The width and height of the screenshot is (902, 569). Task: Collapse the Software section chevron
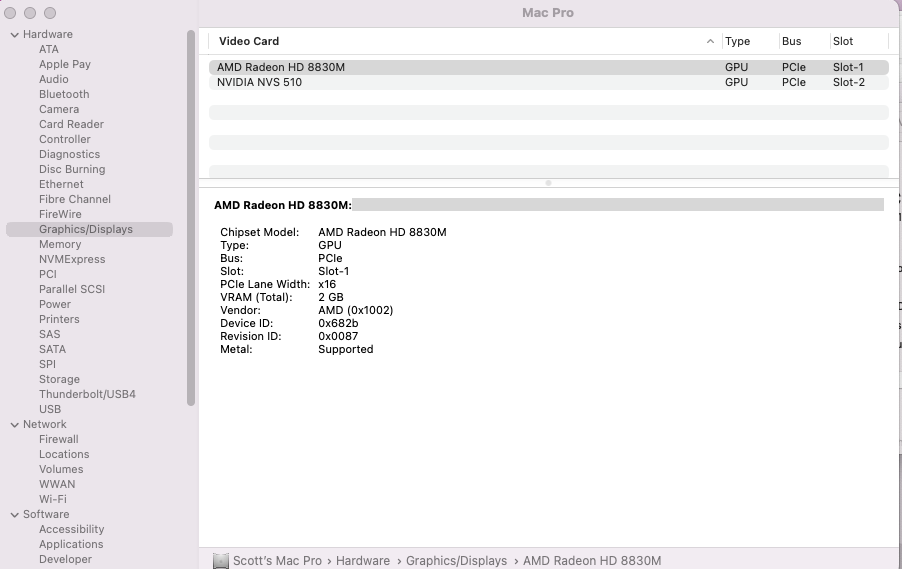pyautogui.click(x=14, y=514)
